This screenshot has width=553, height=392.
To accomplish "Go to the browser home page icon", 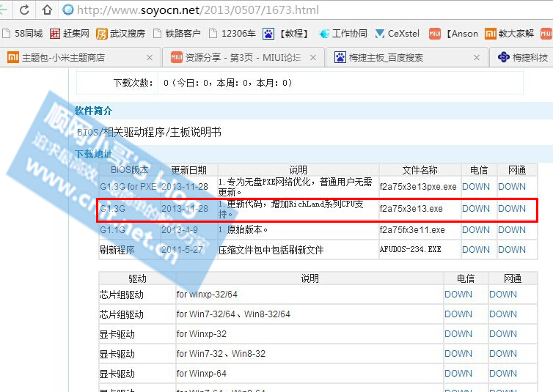I will [47, 10].
